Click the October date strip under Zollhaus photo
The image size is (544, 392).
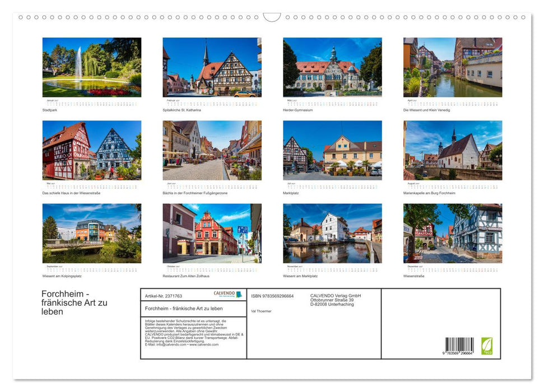pyautogui.click(x=212, y=269)
